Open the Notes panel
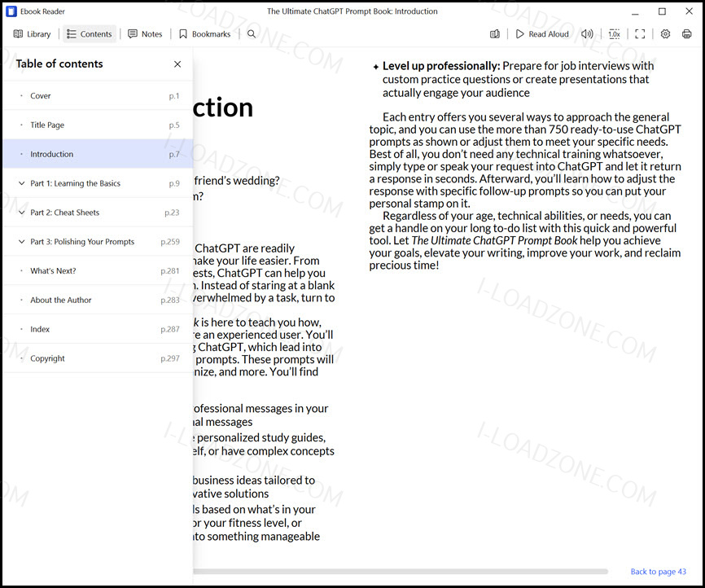The width and height of the screenshot is (705, 588). 145,33
